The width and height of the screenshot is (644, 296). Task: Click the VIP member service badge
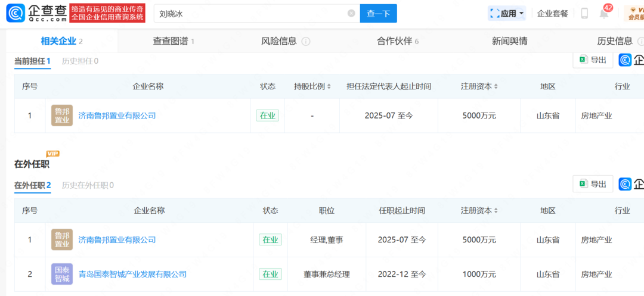634,14
